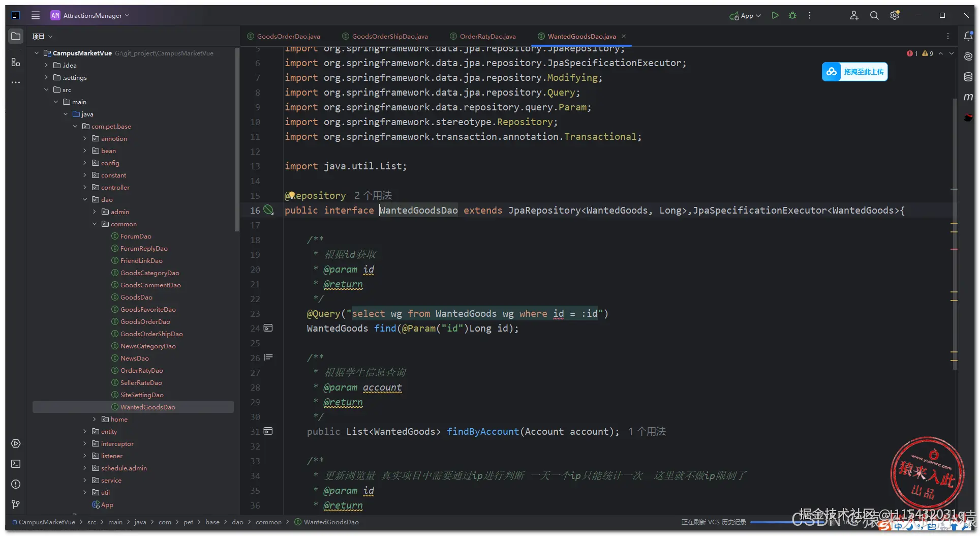980x536 pixels.
Task: Click the 正在刷新 VCS 历史记录 status text
Action: click(x=714, y=522)
